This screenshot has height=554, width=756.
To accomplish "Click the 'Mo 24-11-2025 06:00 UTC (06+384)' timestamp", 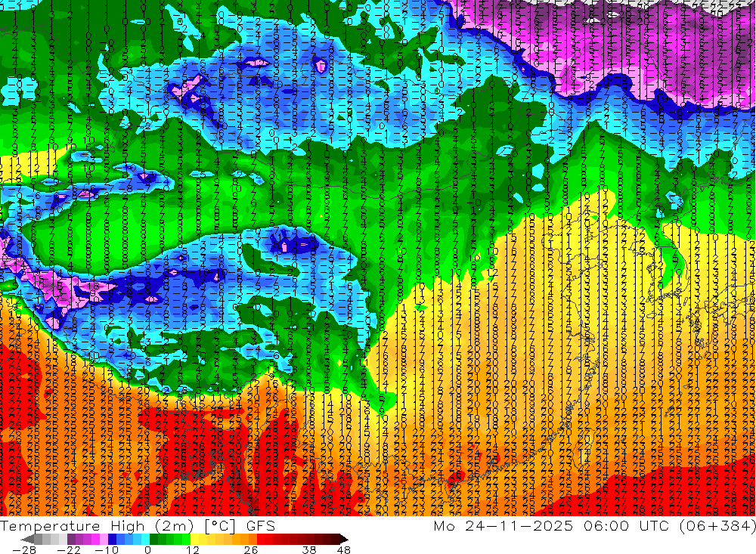I will pos(594,525).
